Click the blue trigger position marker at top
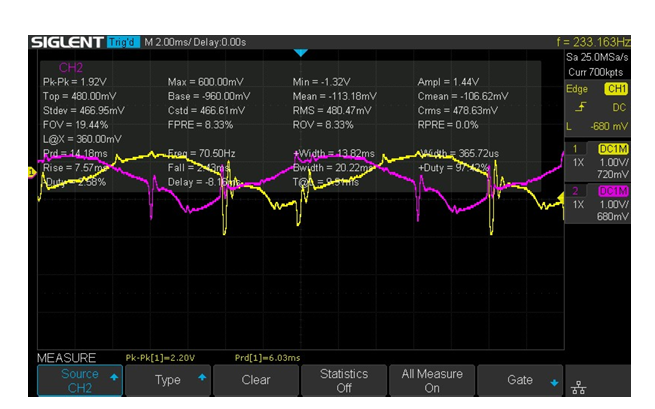 coord(300,53)
